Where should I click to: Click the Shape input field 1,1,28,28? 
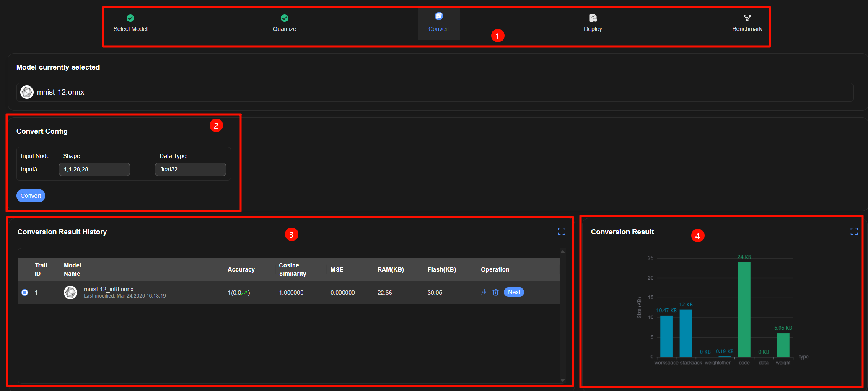coord(94,169)
